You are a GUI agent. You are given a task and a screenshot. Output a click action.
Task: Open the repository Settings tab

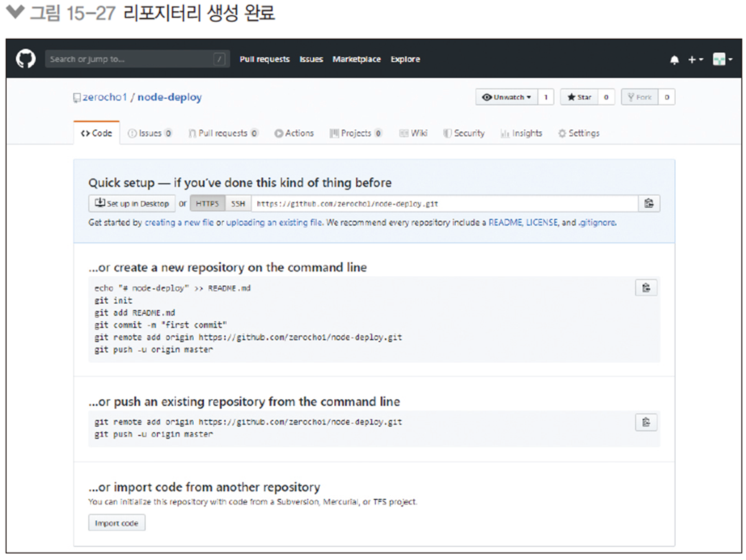[578, 133]
